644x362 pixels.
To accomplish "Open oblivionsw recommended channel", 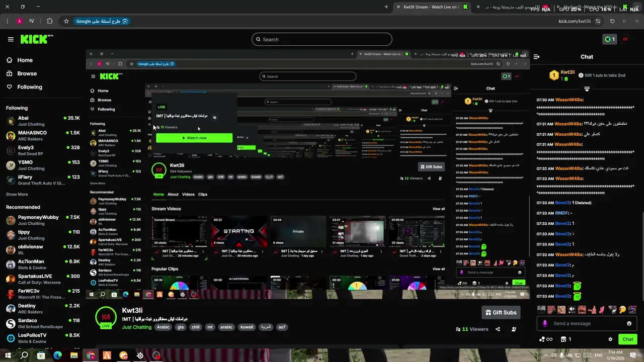I will (43, 249).
